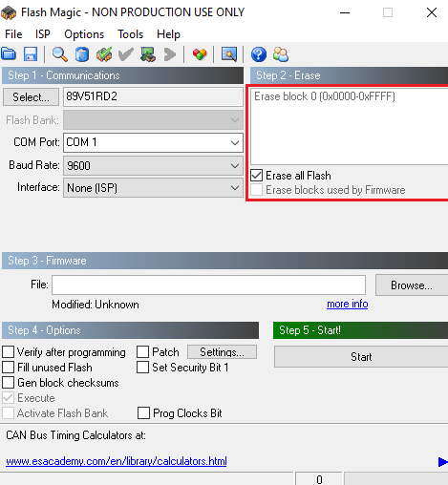Screen dimensions: 448x485
Task: Click the gray arrow Go toolbar icon
Action: point(170,54)
